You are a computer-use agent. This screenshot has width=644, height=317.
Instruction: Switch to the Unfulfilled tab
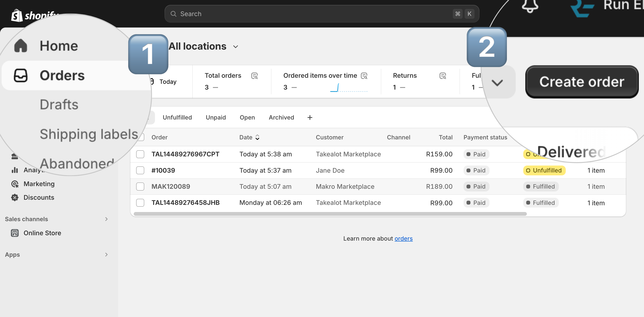[x=177, y=118]
